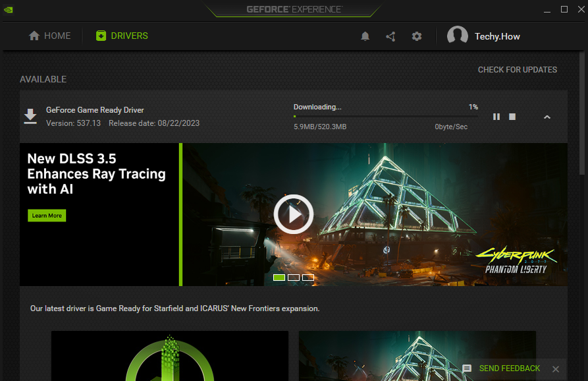Open Send Feedback

coord(509,368)
